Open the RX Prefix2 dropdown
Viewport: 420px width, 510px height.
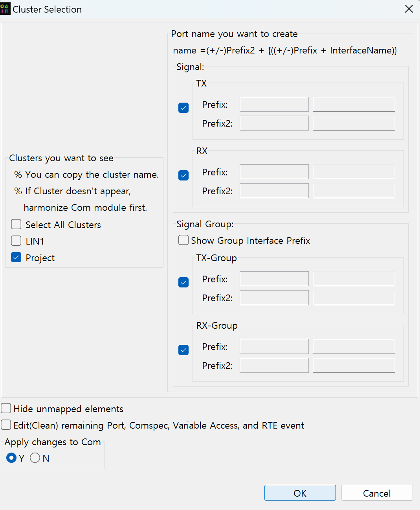274,191
